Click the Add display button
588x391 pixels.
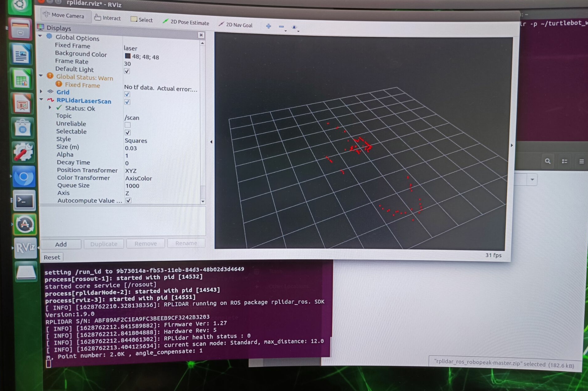(61, 244)
